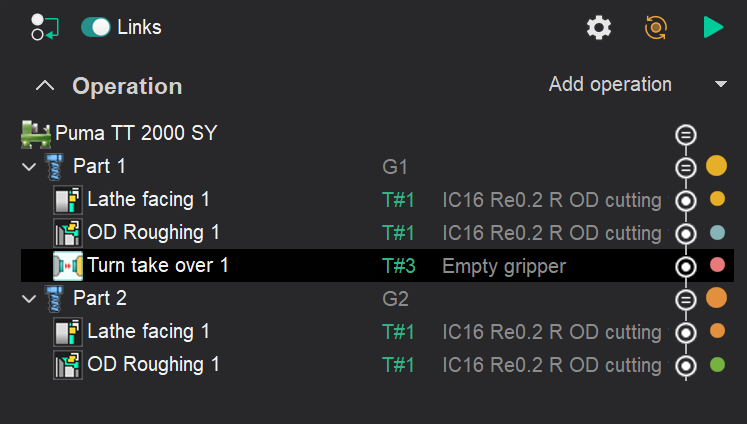Toggle the Part 1 status circle
747x424 pixels.
[685, 167]
